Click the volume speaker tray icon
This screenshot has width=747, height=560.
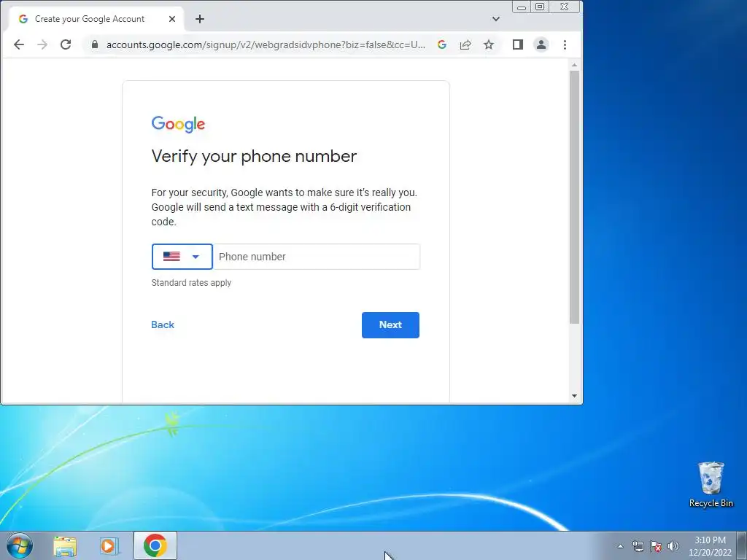click(673, 546)
